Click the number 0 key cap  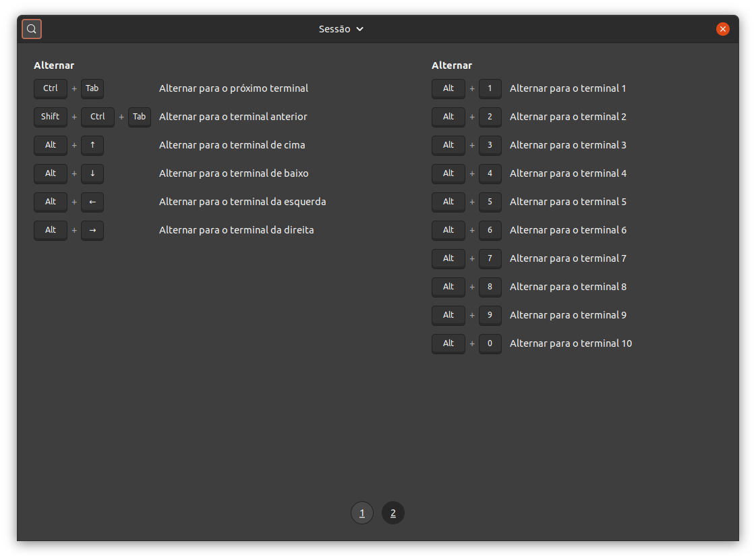pos(490,343)
